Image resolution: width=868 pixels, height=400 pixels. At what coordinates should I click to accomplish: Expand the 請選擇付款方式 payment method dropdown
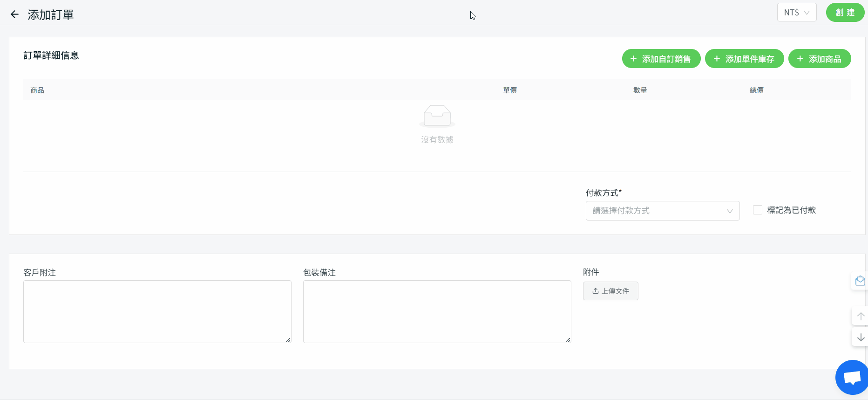point(663,211)
